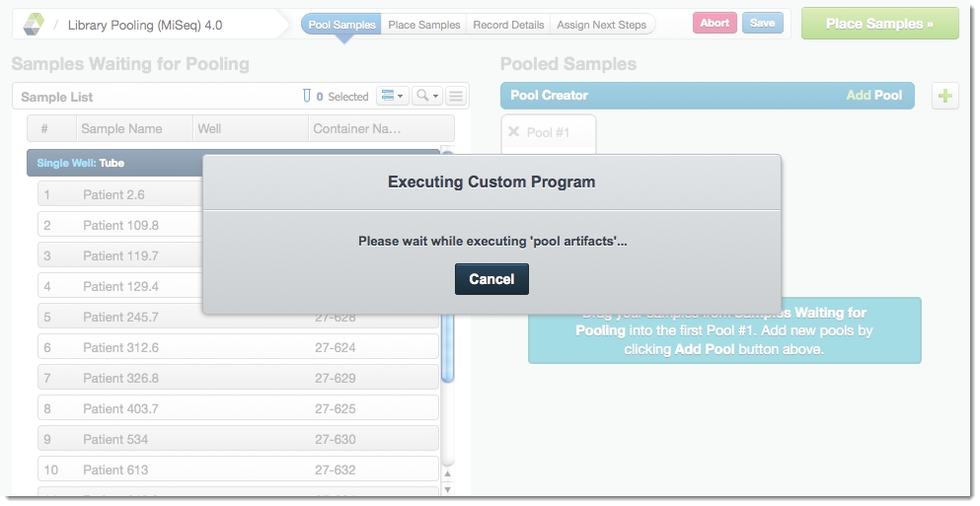Expand the search magnifier dropdown

[426, 96]
